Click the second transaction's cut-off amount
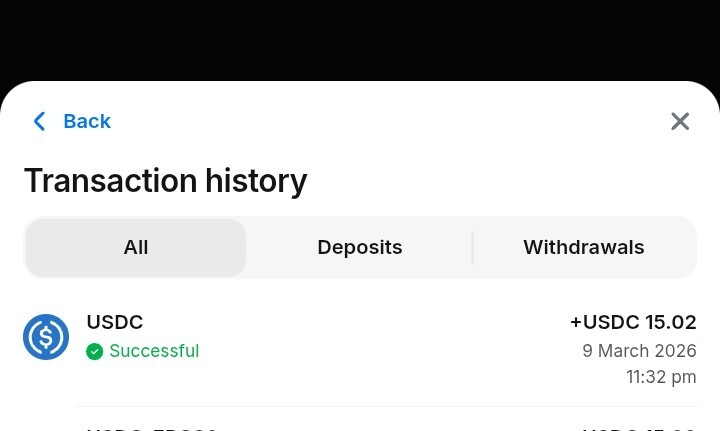Viewport: 720px width, 431px height. 638,428
